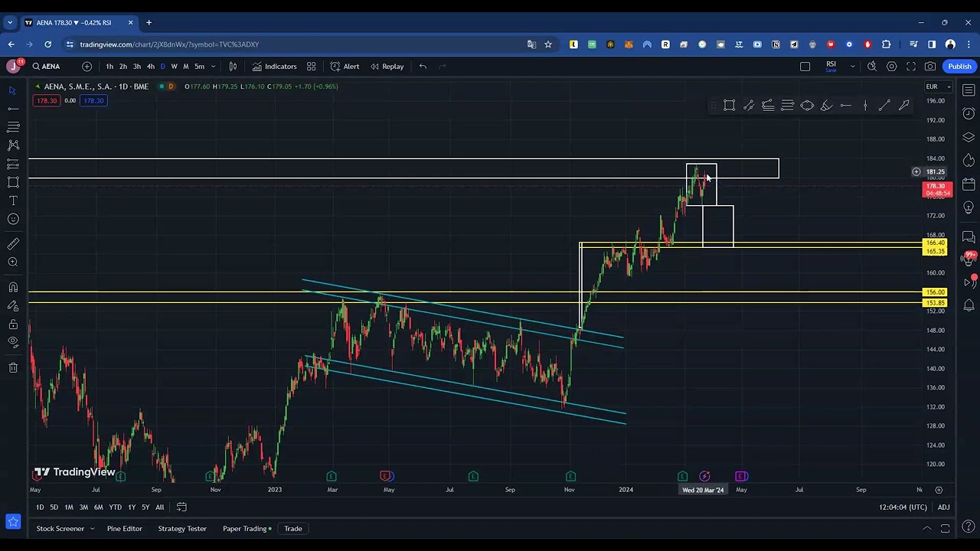The height and width of the screenshot is (551, 980).
Task: Select the arrow drawing tool in favorites toolbar
Action: [x=904, y=106]
